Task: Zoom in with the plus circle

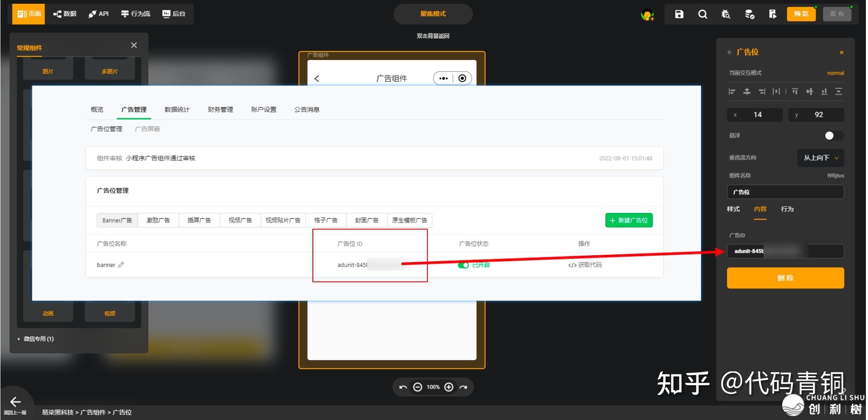Action: (449, 387)
